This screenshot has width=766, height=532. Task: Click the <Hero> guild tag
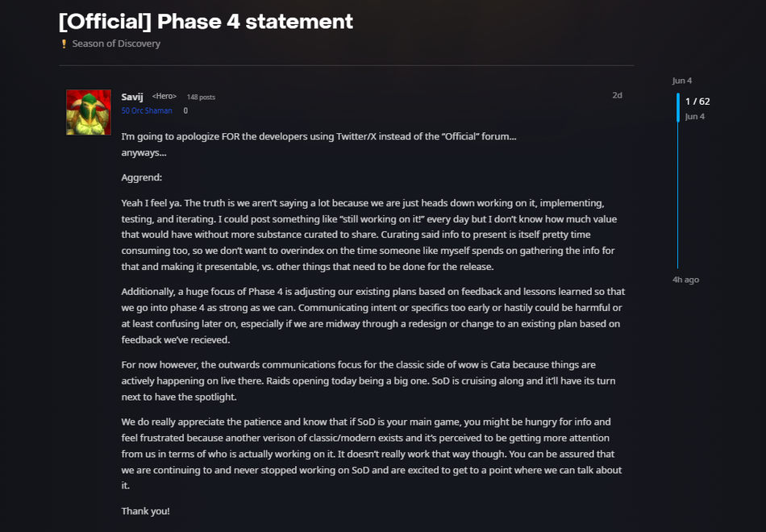coord(164,97)
